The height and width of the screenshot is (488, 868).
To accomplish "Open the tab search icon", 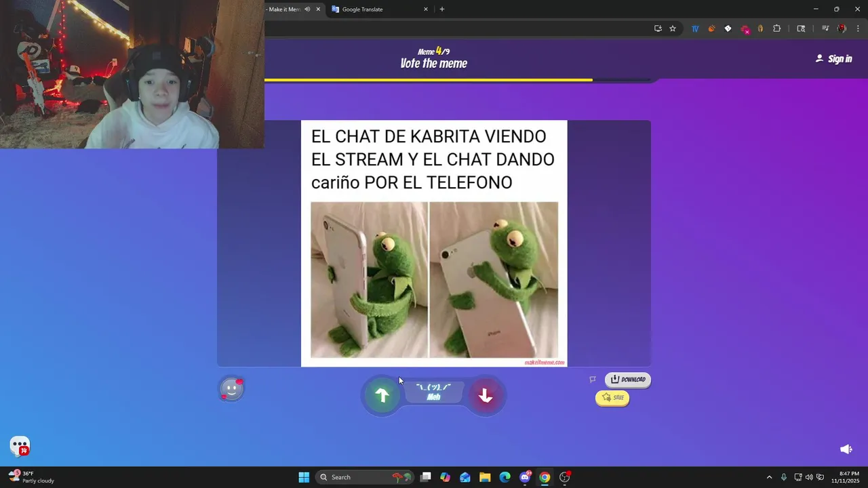I will (801, 28).
